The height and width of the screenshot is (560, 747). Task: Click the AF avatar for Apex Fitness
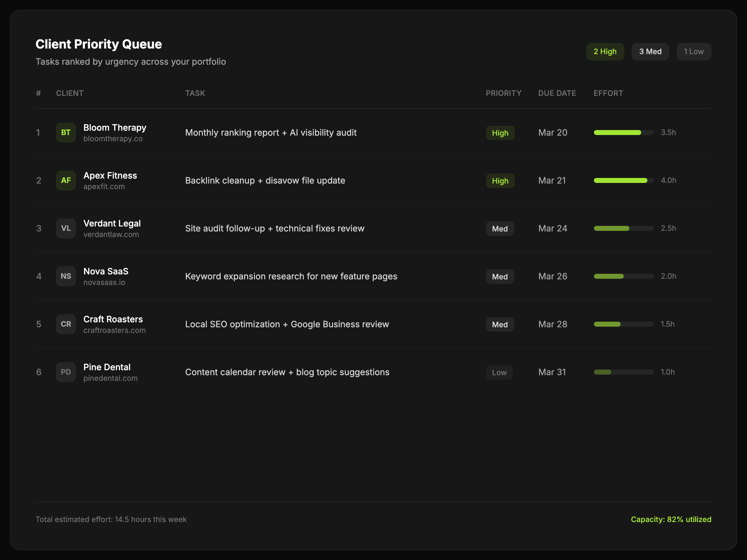pyautogui.click(x=66, y=180)
